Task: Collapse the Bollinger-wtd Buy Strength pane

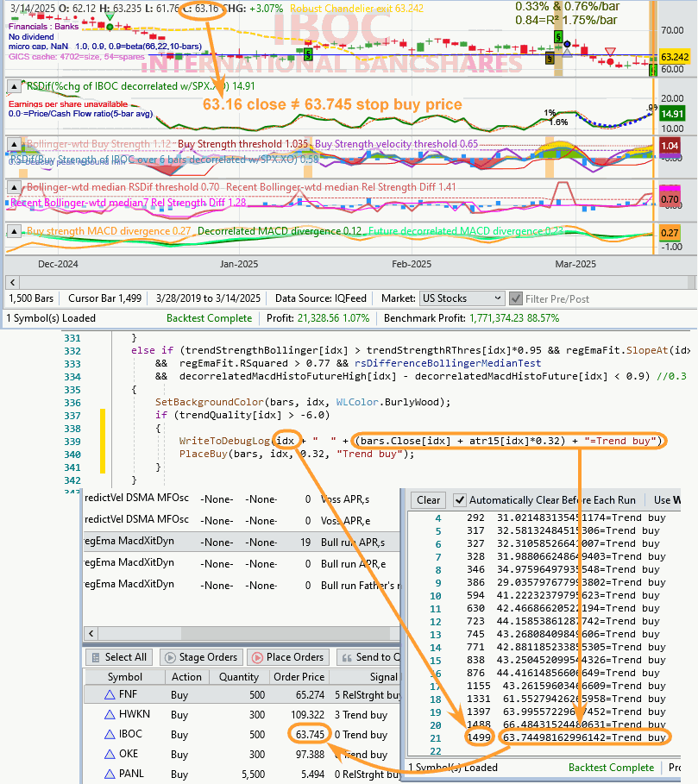Action: tap(15, 143)
